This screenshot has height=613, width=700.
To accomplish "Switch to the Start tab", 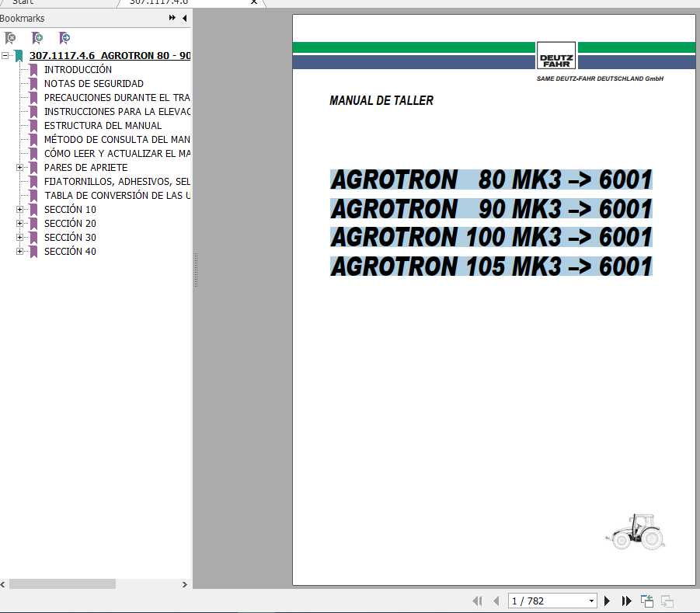I will 23,3.
